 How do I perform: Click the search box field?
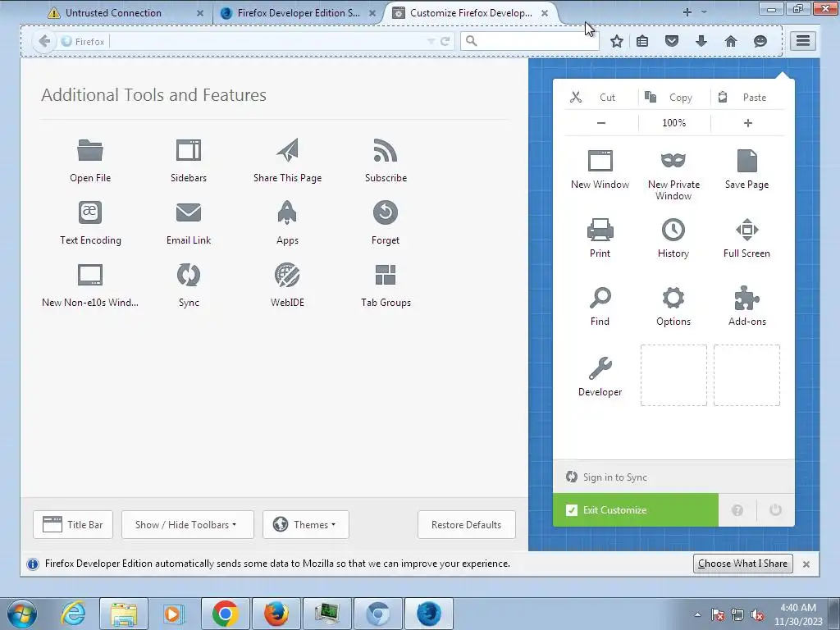(530, 41)
